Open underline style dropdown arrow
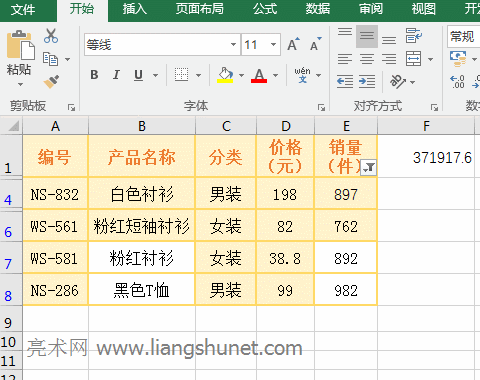 click(155, 75)
